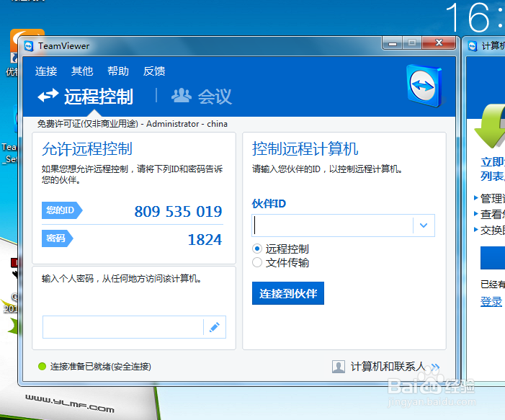This screenshot has height=420, width=505.
Task: Click the TeamViewer logo in the header
Action: pos(424,86)
